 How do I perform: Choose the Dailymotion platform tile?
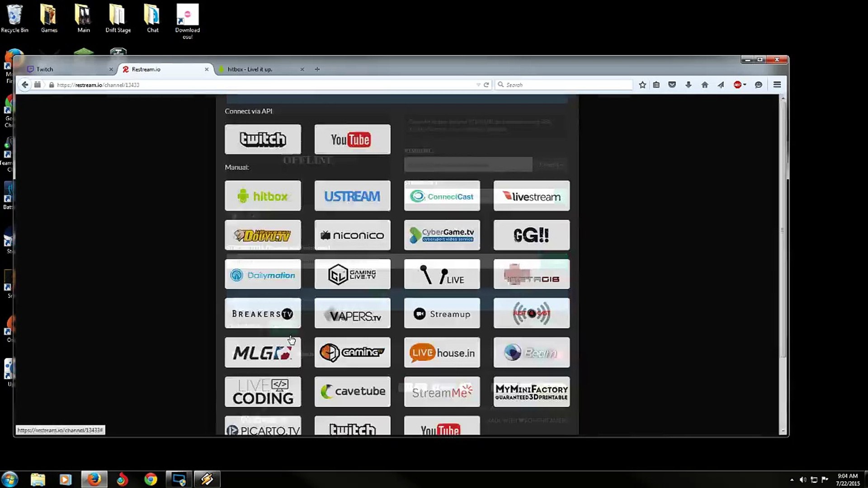click(263, 274)
